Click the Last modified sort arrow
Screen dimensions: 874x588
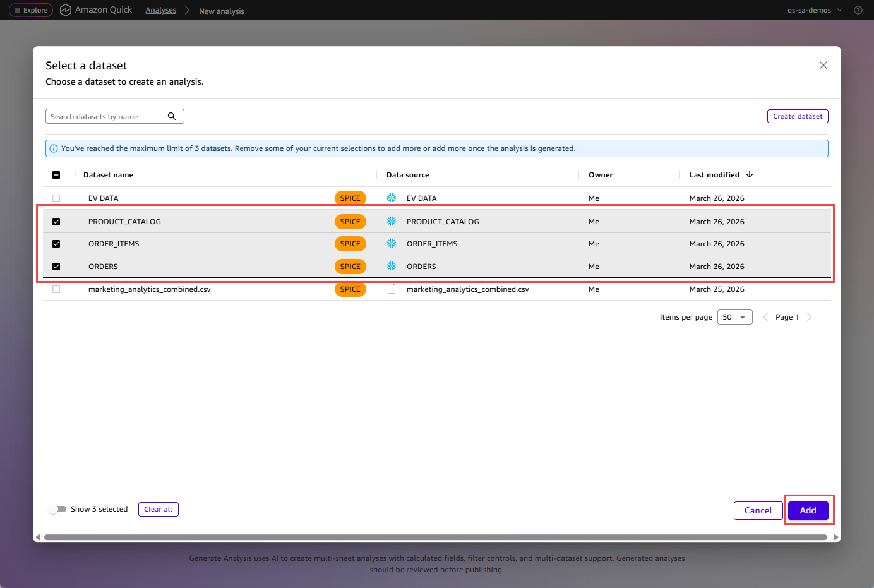tap(750, 174)
